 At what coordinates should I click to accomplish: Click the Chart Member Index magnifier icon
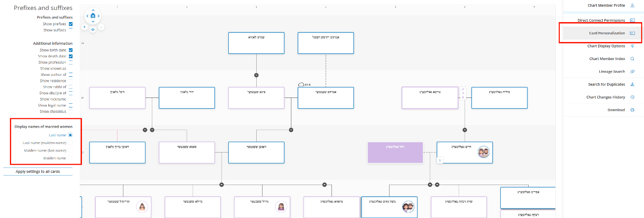(632, 59)
